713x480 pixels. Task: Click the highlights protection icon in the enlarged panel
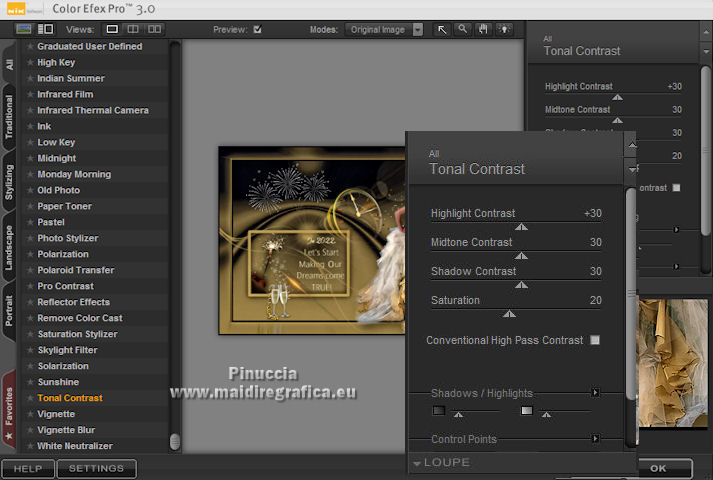pyautogui.click(x=527, y=411)
